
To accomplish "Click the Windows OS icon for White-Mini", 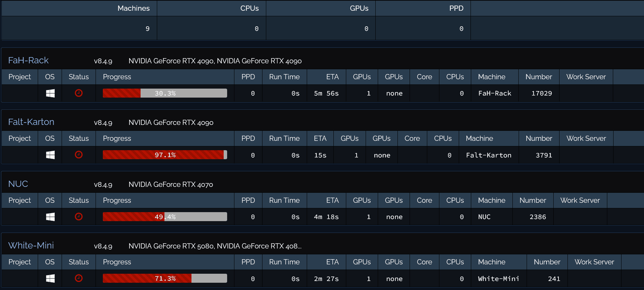I will 50,279.
